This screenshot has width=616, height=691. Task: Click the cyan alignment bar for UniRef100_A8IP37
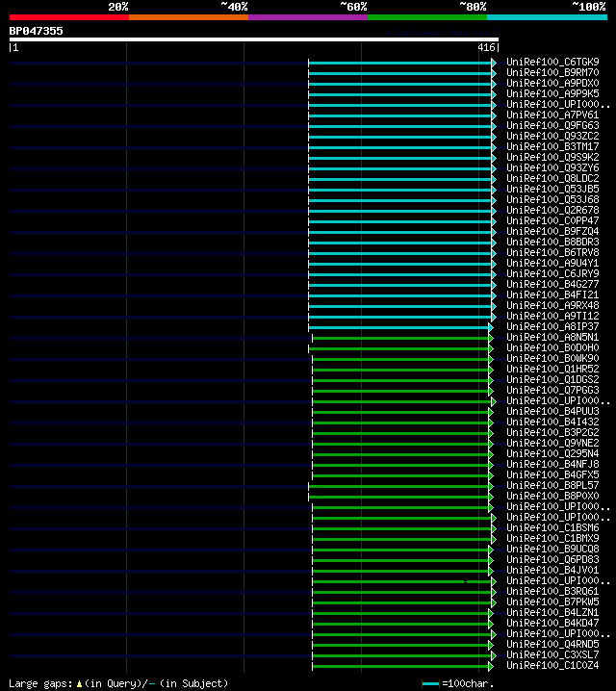tap(398, 327)
